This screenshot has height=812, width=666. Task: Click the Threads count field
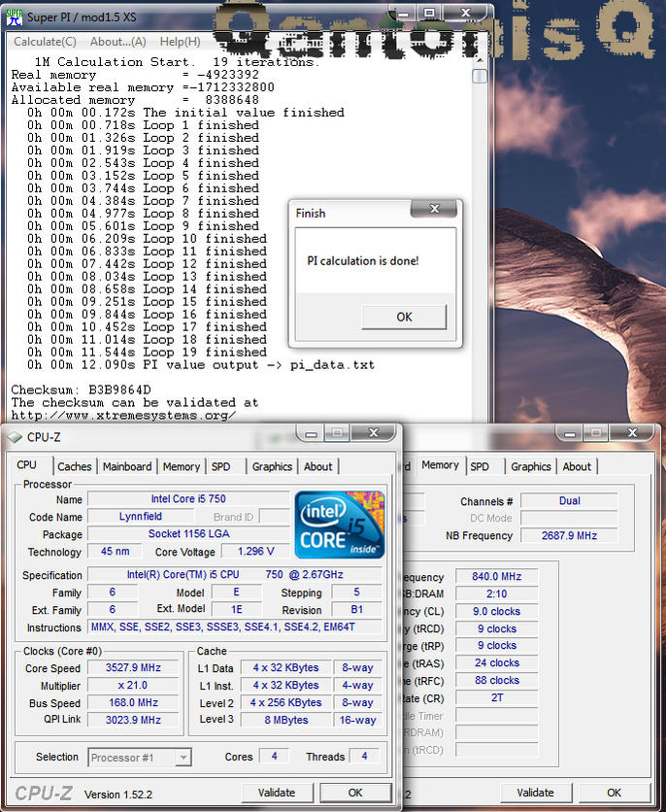[364, 757]
